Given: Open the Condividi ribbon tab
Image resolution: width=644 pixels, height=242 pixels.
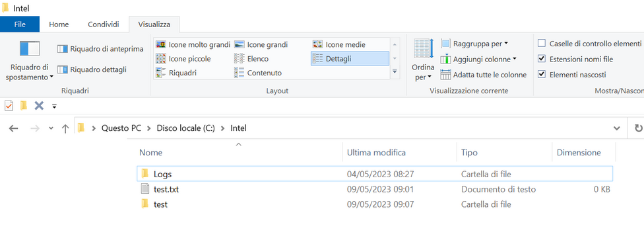Looking at the screenshot, I should tap(104, 24).
